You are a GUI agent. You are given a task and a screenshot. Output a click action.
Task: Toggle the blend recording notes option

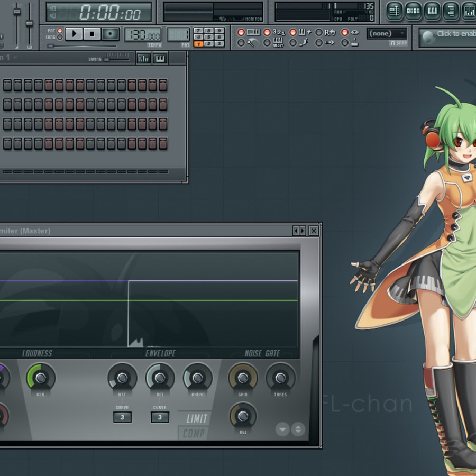293,32
